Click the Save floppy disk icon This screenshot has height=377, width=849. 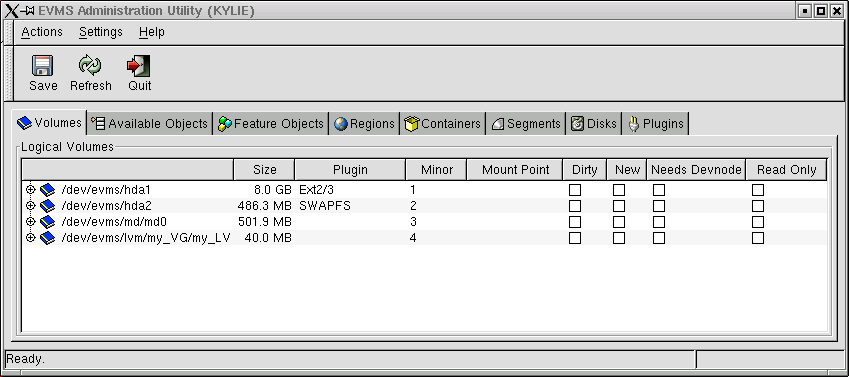[x=42, y=66]
